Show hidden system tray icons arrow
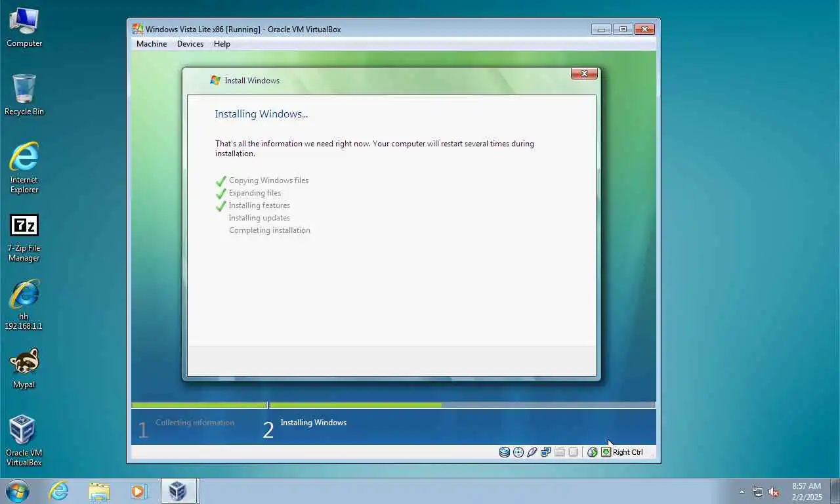 tap(742, 492)
